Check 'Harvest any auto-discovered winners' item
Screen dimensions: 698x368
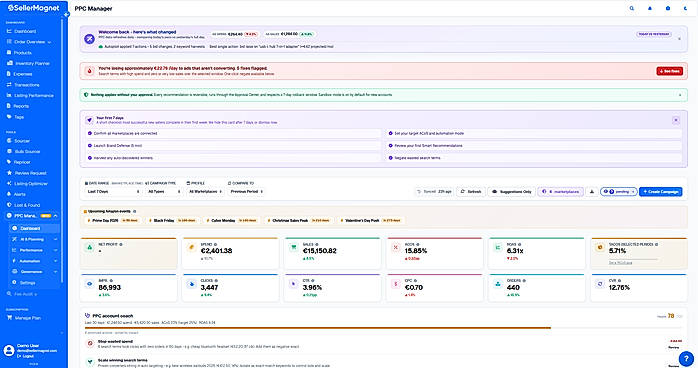tap(233, 158)
